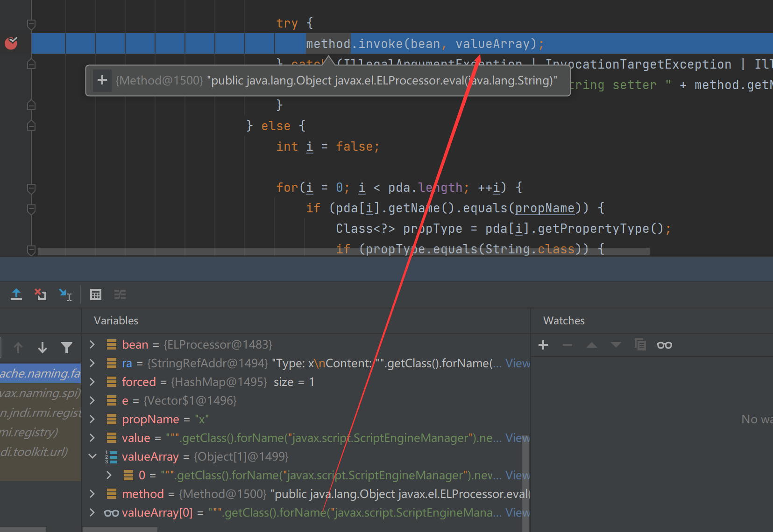773x532 pixels.
Task: Click the View link next to valueArray[0]
Action: click(518, 512)
